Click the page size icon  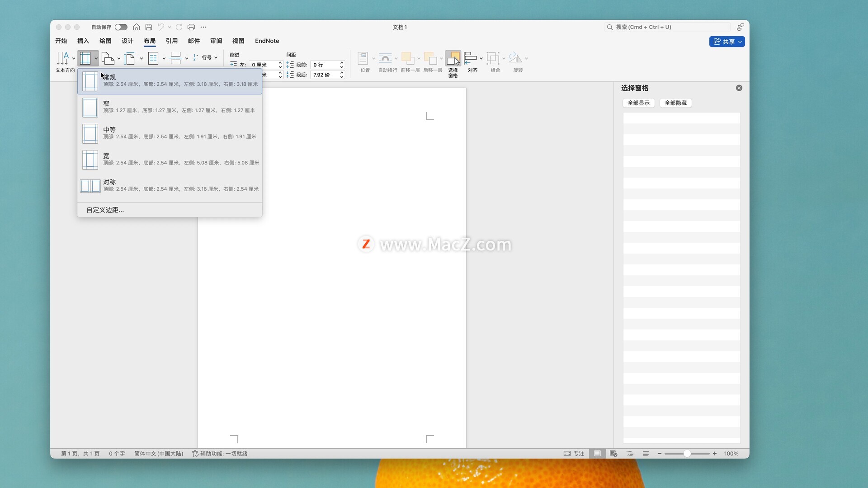[x=130, y=58]
